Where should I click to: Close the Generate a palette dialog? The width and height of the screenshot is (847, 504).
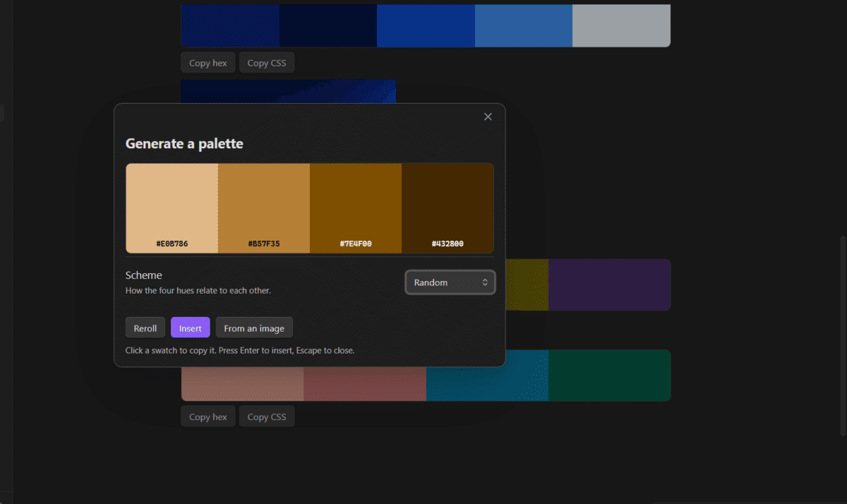(x=488, y=116)
